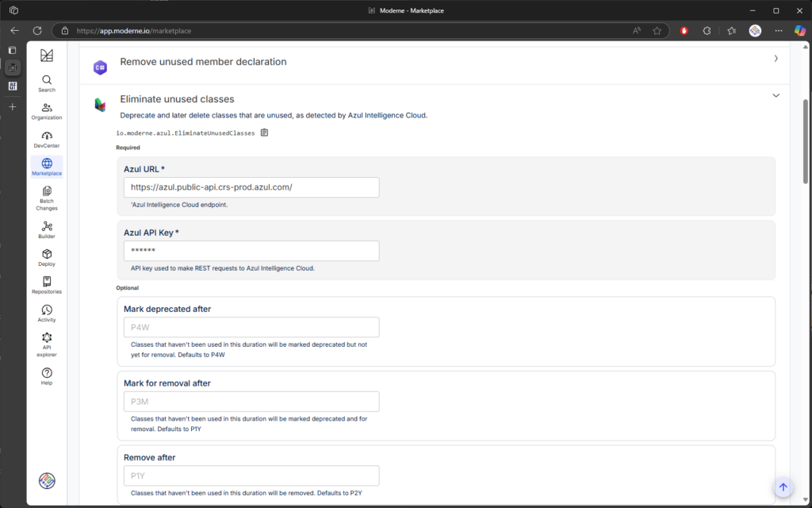Open the Builder tool
Image resolution: width=812 pixels, height=508 pixels.
(47, 231)
